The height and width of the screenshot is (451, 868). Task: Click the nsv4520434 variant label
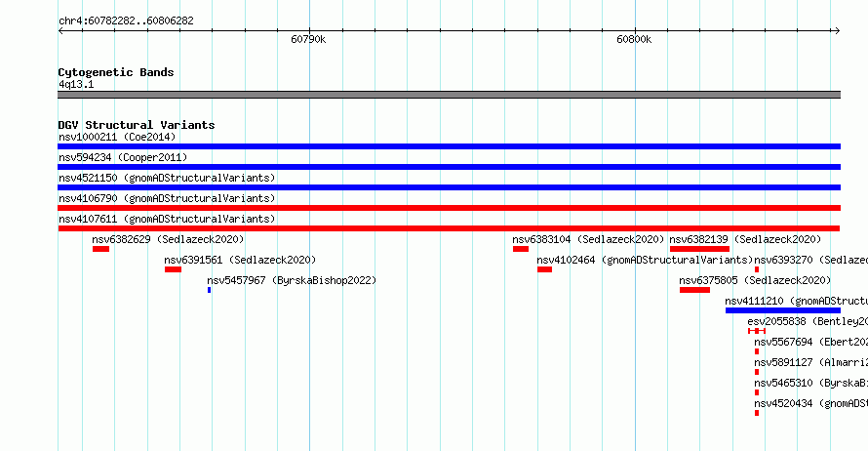click(811, 403)
